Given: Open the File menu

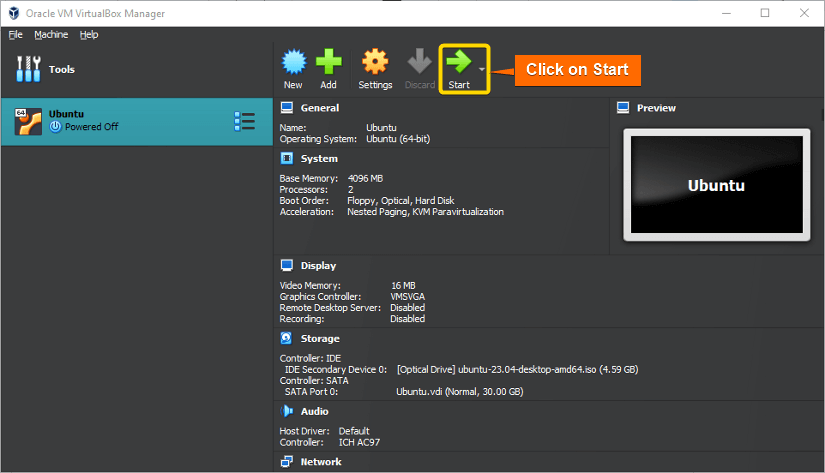Looking at the screenshot, I should click(x=16, y=35).
